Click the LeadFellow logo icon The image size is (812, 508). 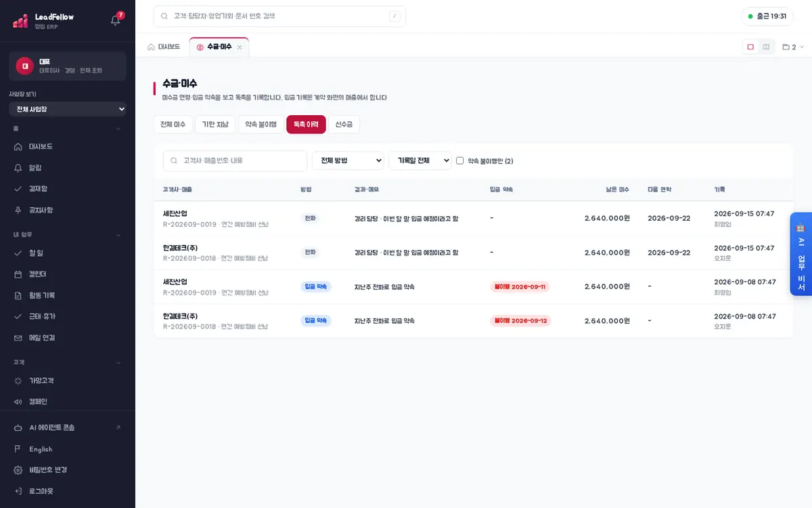tap(20, 21)
